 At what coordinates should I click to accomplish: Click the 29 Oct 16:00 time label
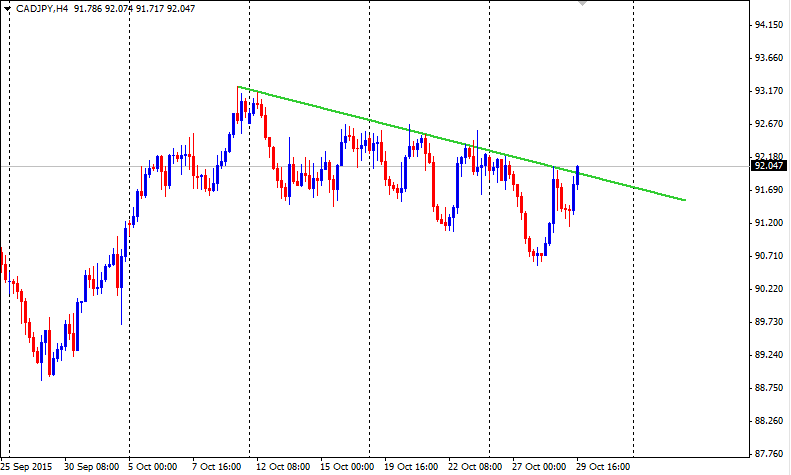tap(603, 466)
